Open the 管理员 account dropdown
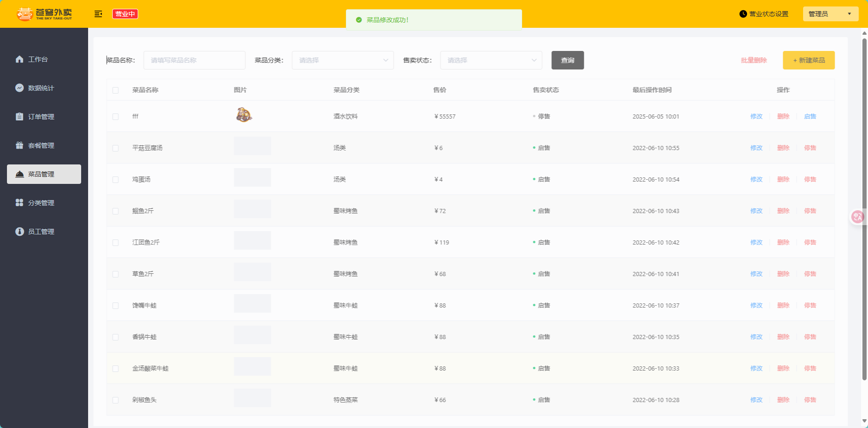This screenshot has height=428, width=868. [830, 14]
